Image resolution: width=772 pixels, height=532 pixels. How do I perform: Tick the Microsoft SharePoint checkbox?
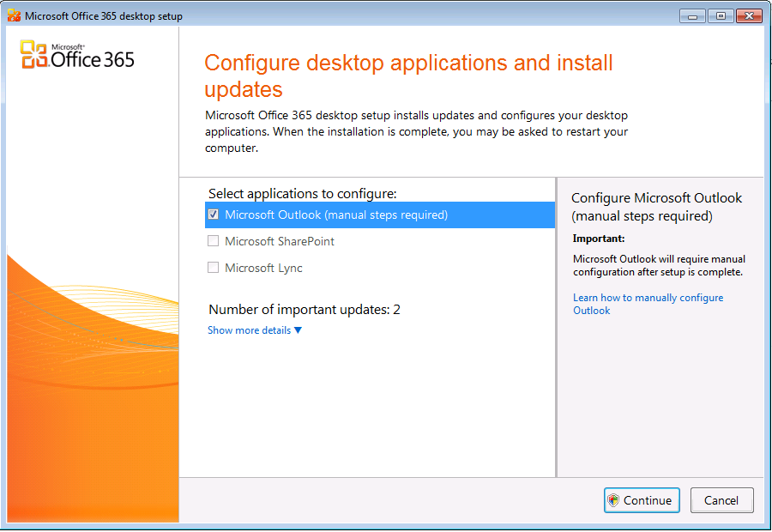tap(214, 241)
